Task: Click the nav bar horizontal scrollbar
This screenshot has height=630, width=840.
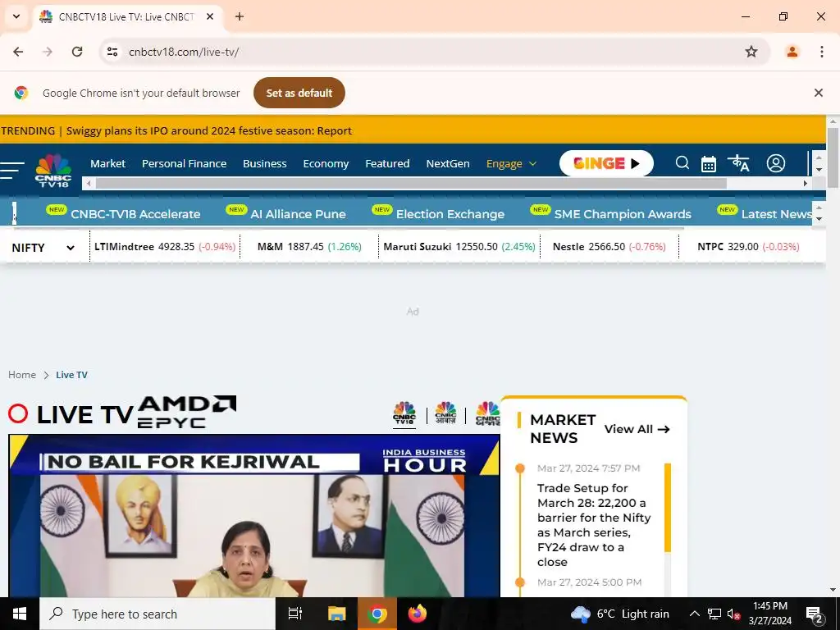Action: click(x=410, y=183)
